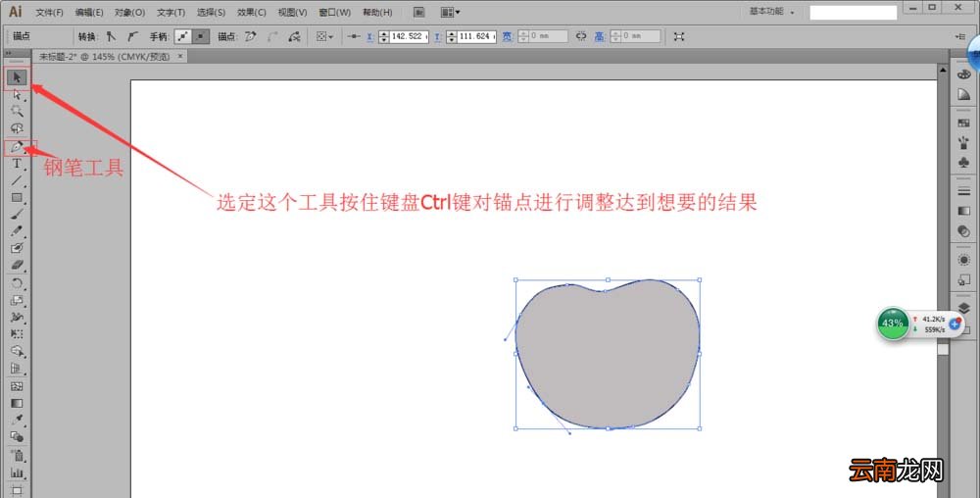Viewport: 980px width, 498px height.
Task: Open the 基本功能 workspace switcher dropdown
Action: click(772, 11)
